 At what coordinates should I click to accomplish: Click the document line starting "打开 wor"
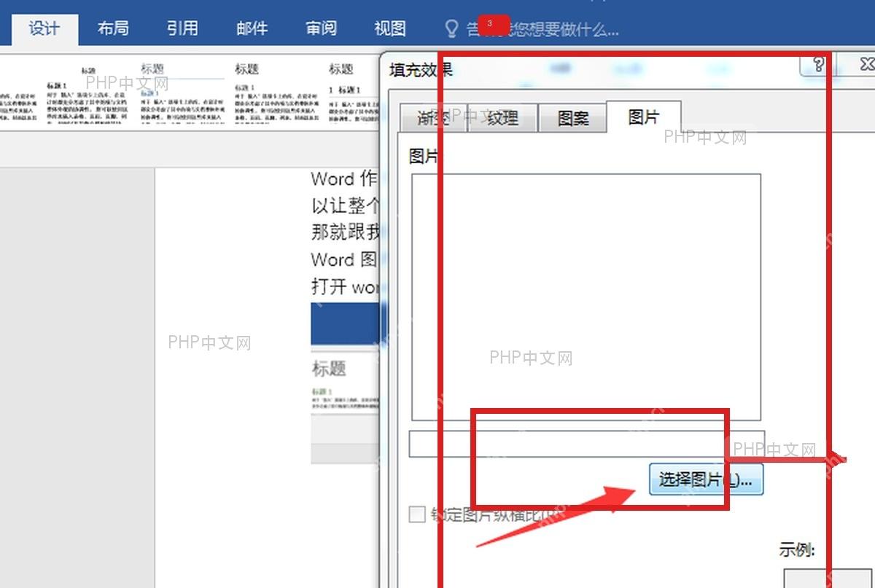346,286
